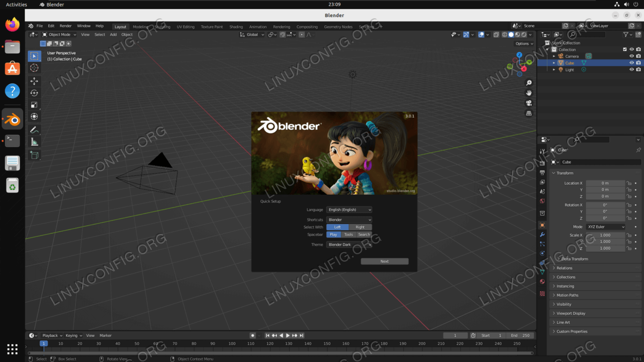Switch to the UV Editing workspace tab
This screenshot has width=644, height=362.
click(186, 27)
